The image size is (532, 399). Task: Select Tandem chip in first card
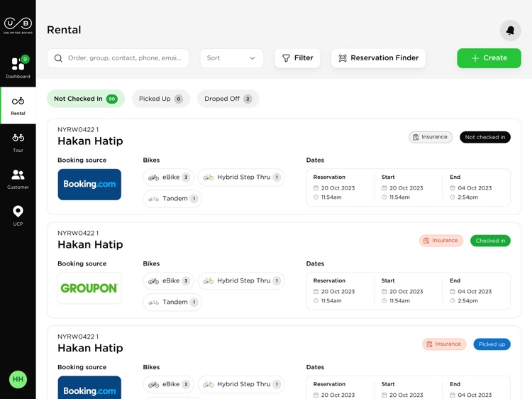(x=172, y=199)
